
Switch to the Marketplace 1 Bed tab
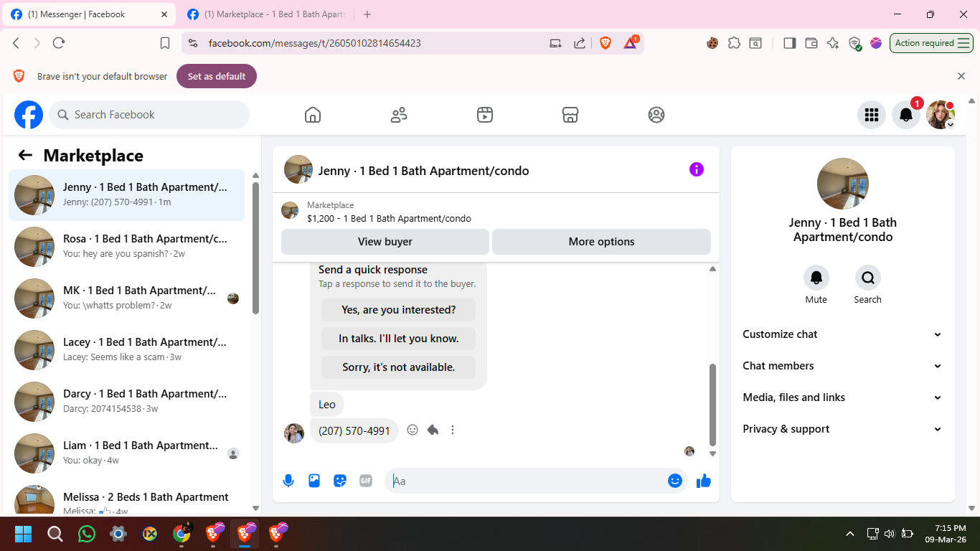267,14
